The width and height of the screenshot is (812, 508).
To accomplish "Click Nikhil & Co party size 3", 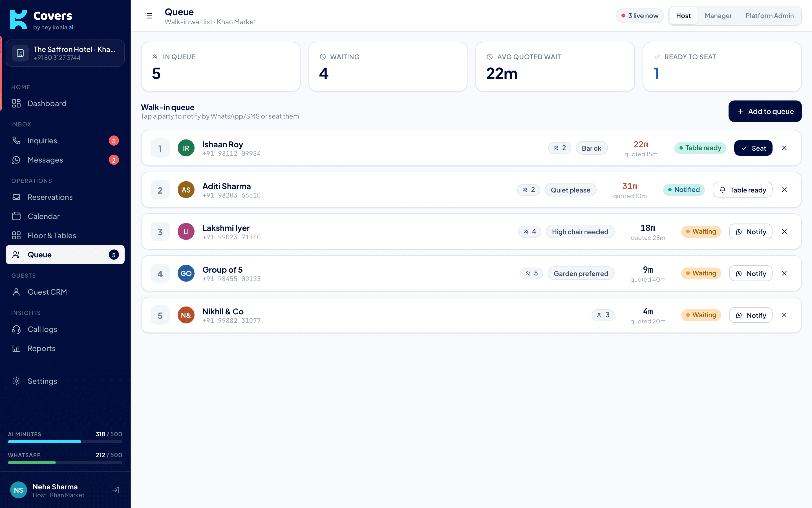I will [x=603, y=315].
